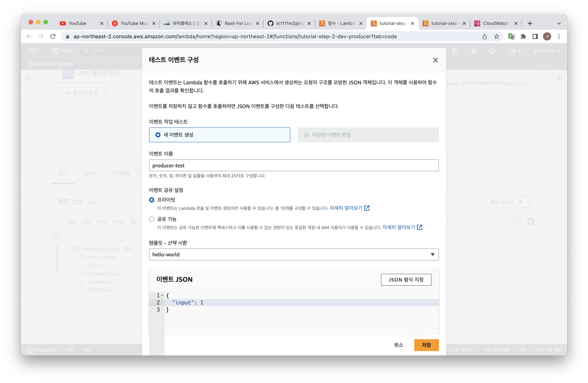
Task: Click the share page icon in address bar
Action: tap(484, 37)
